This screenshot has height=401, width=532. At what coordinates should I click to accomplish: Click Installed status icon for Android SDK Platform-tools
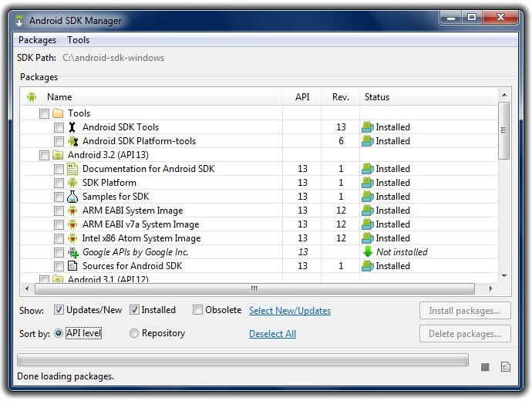coord(368,141)
